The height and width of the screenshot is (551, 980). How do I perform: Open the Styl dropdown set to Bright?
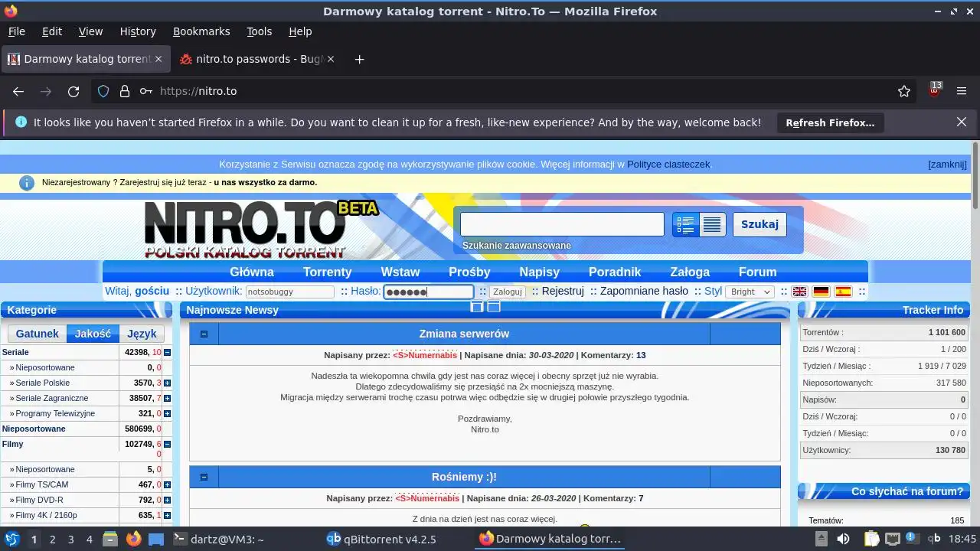tap(749, 292)
